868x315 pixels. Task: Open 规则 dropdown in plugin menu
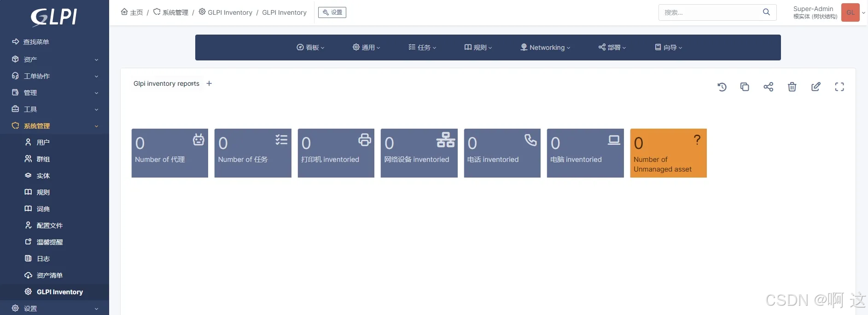tap(478, 48)
